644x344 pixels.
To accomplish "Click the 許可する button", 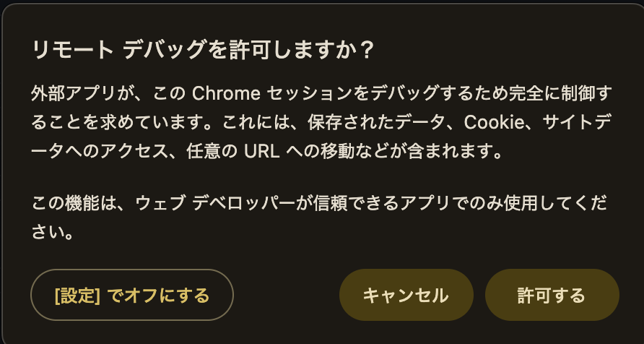I will (552, 295).
